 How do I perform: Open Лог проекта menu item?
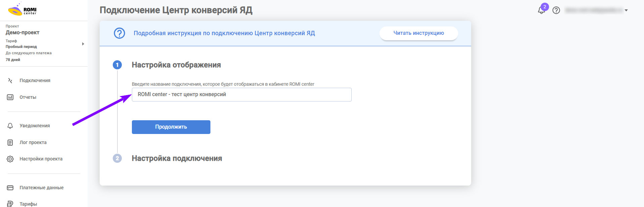coord(33,142)
